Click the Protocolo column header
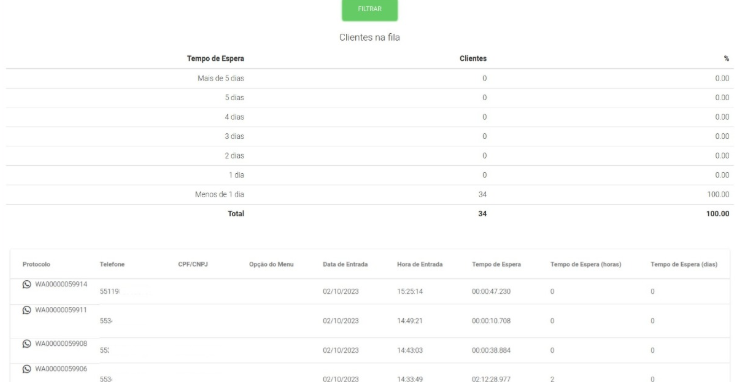Screen dimensions: 735x382 point(36,264)
